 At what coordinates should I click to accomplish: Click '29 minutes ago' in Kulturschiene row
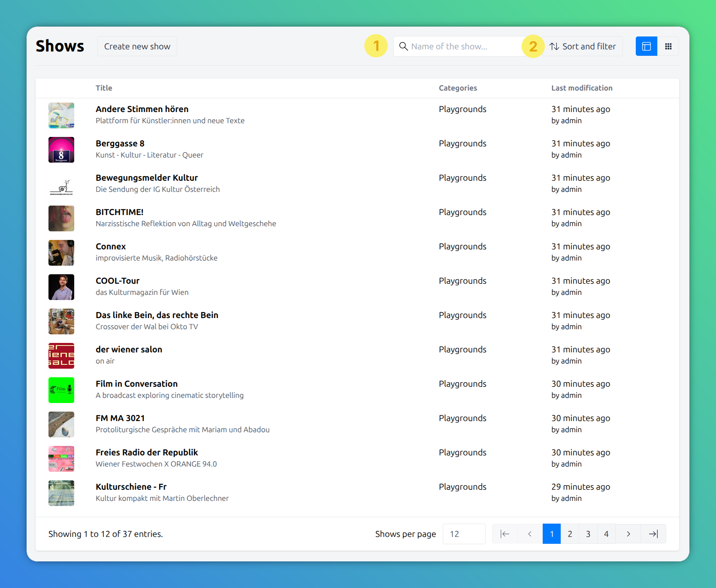click(580, 487)
